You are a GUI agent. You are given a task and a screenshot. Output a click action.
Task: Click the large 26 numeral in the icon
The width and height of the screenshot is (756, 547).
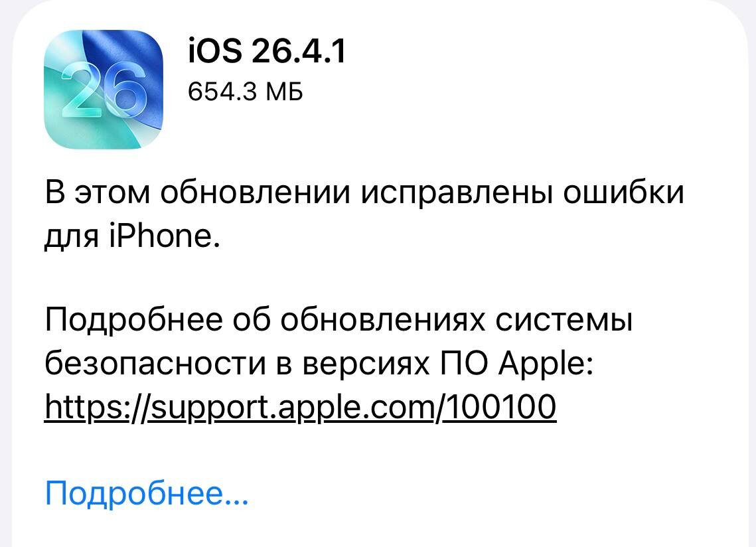(x=103, y=90)
